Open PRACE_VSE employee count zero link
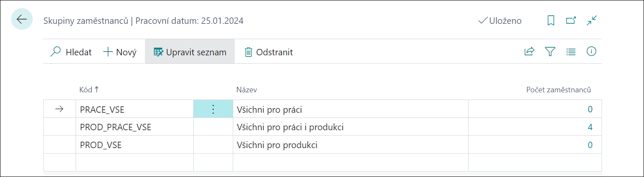This screenshot has height=177, width=644. [590, 109]
